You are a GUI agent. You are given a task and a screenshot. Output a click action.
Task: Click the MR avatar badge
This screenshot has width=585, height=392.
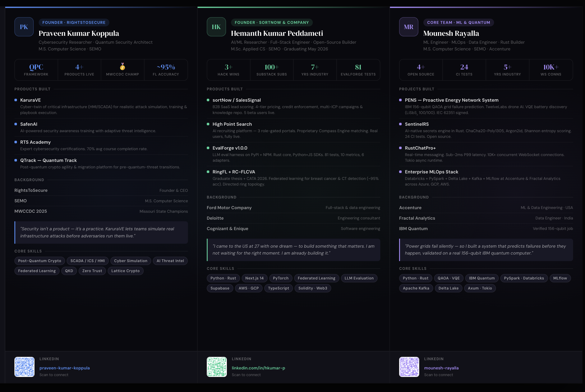[x=409, y=27]
